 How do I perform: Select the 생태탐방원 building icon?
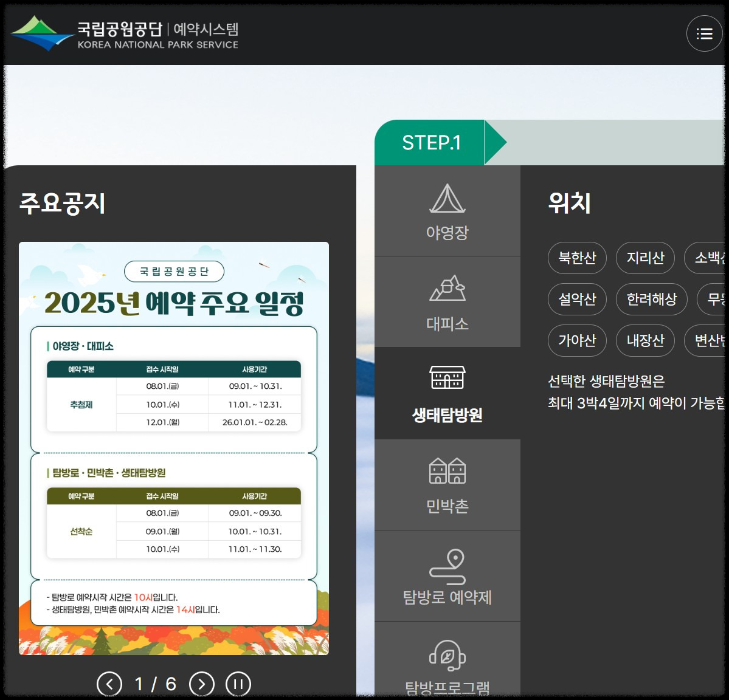click(x=447, y=377)
